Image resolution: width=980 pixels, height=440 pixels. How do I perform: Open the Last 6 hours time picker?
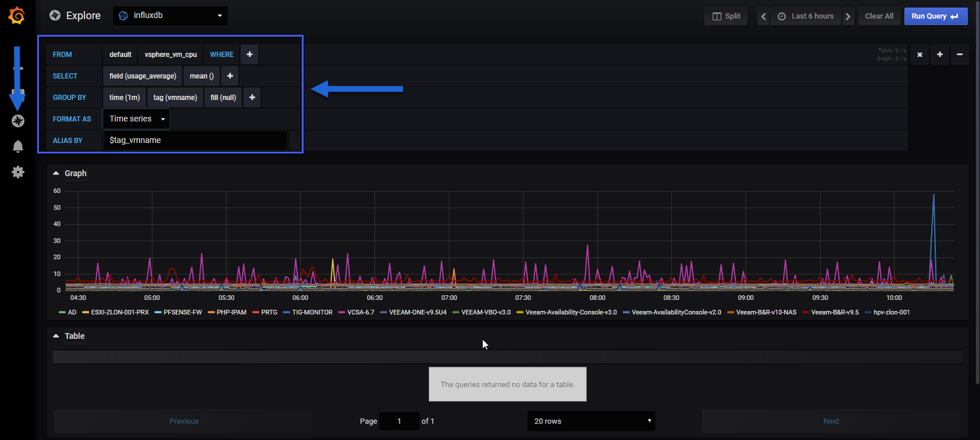click(806, 16)
